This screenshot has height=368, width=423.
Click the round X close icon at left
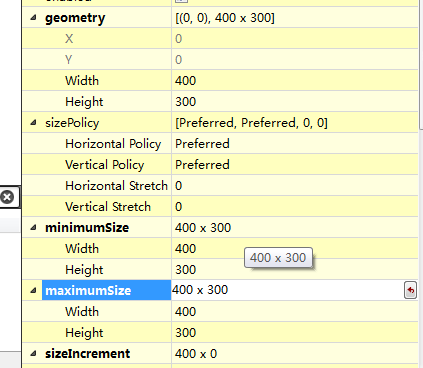(7, 197)
